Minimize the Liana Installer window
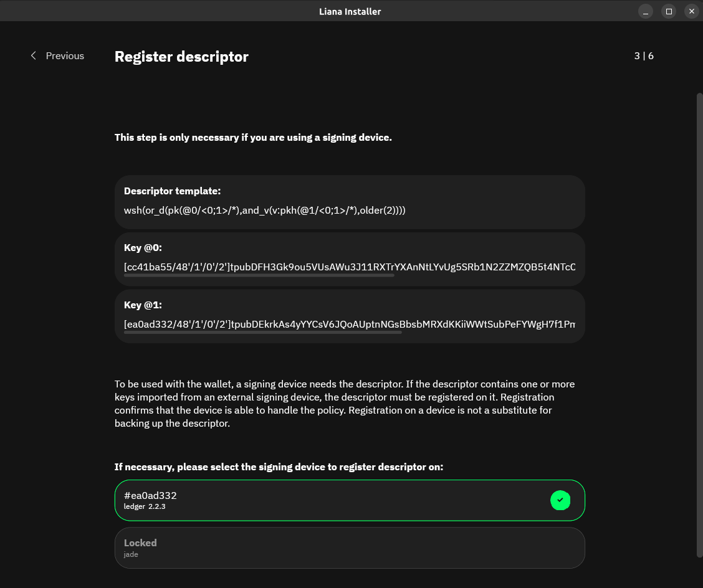 tap(646, 11)
